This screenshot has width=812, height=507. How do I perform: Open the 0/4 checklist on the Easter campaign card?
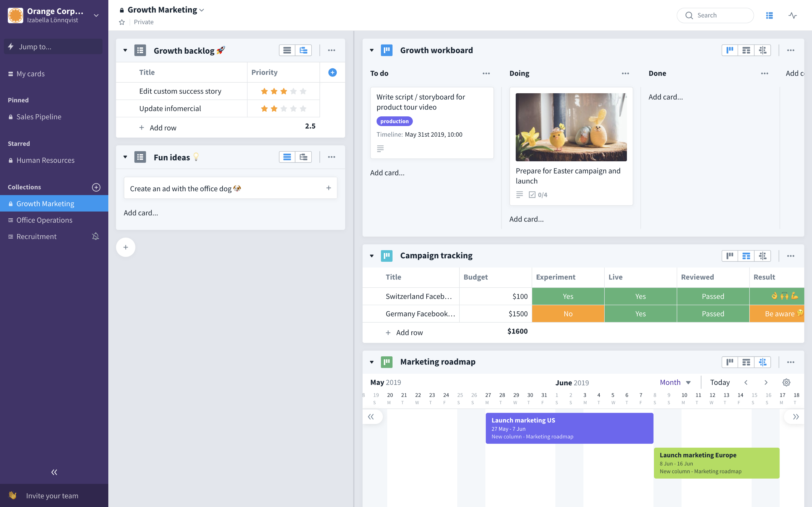(538, 194)
